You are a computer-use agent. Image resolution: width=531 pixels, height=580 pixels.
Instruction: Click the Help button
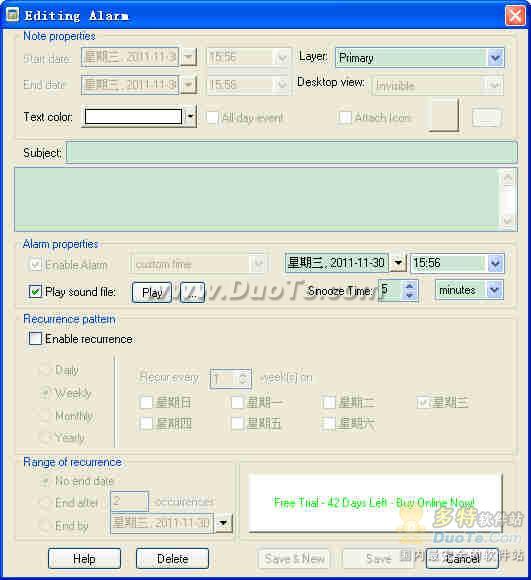coord(84,559)
